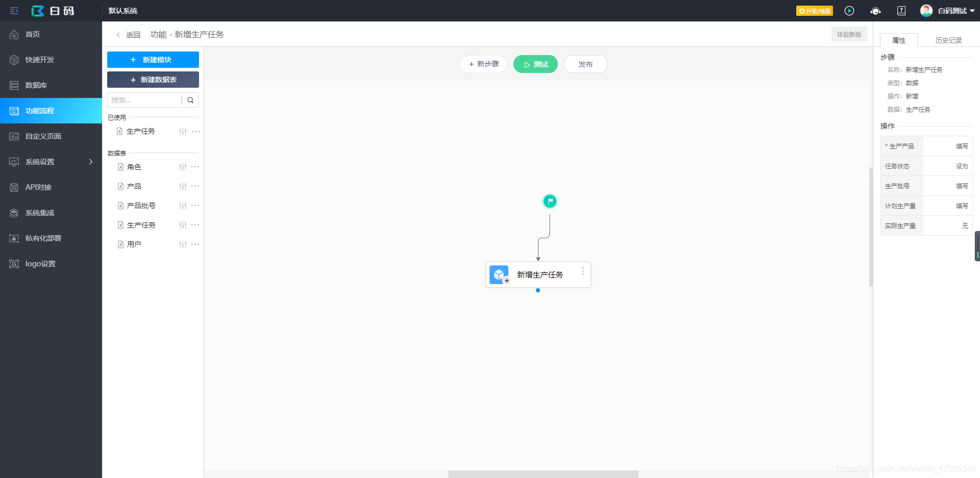Click the logo设置 icon

click(x=14, y=264)
